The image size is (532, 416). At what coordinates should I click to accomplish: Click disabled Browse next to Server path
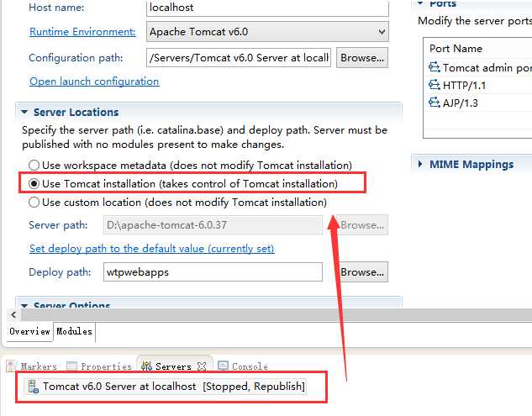click(362, 225)
